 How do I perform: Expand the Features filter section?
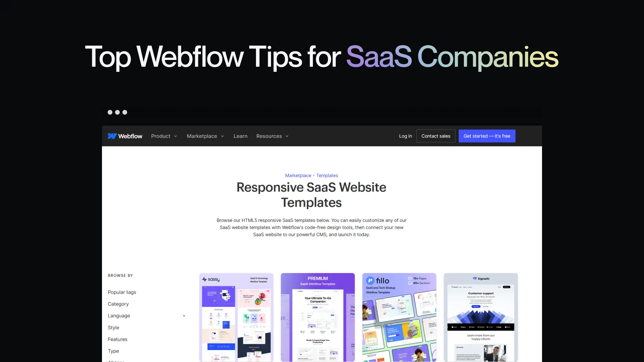click(118, 339)
